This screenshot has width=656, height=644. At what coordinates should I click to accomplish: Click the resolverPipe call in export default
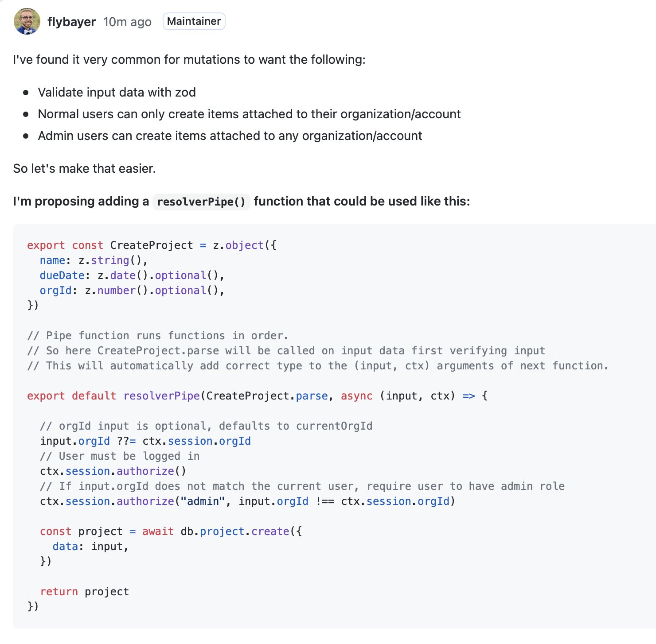162,396
